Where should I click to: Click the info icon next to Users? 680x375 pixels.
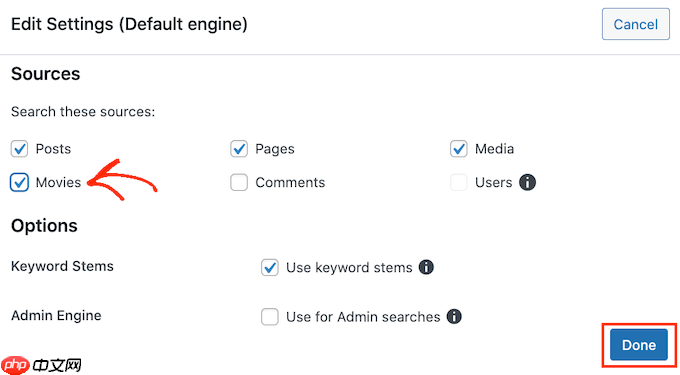pos(527,182)
